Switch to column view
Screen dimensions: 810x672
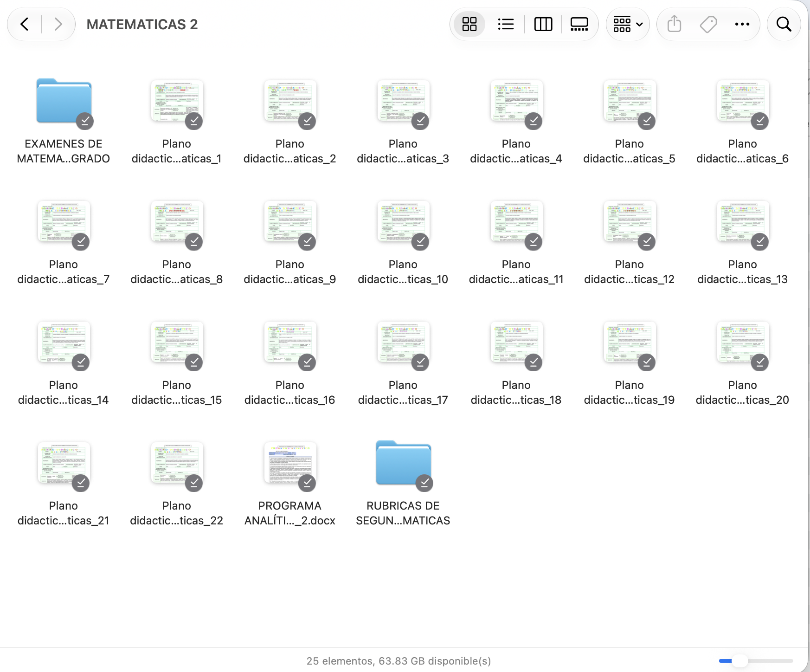tap(543, 24)
